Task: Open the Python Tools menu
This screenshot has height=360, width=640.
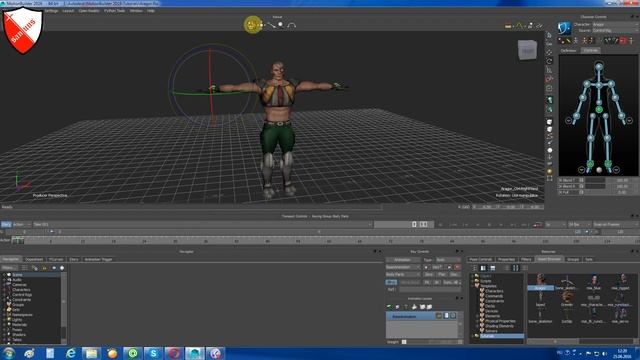Action: (114, 11)
